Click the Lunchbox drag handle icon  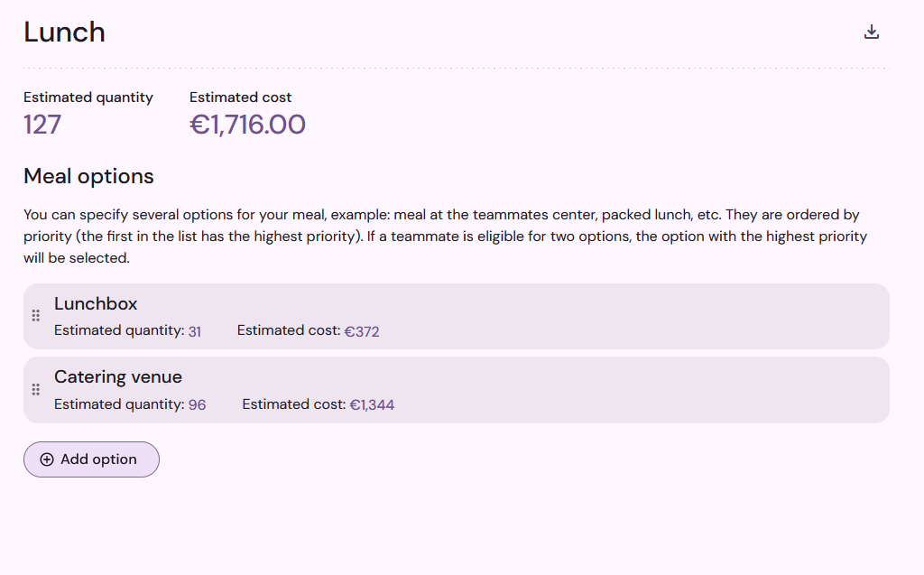[x=36, y=316]
